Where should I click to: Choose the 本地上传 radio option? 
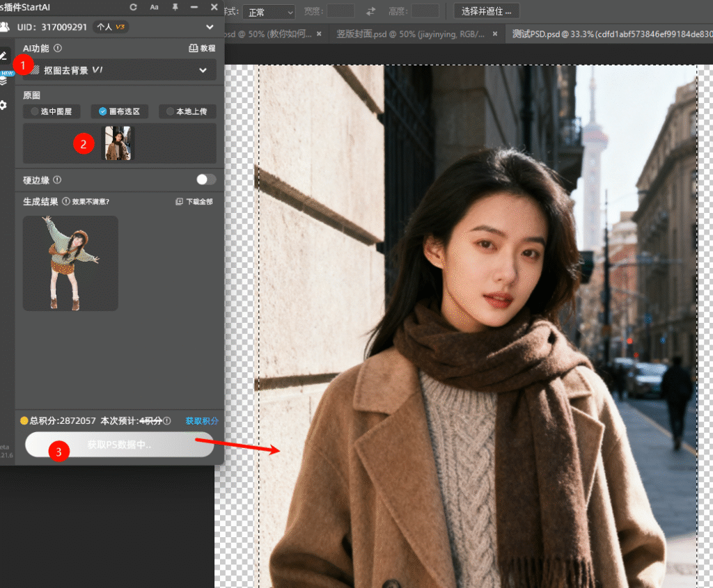tap(187, 111)
